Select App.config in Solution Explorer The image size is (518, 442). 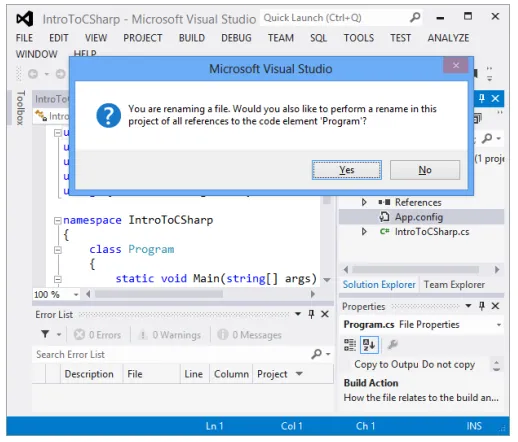419,217
